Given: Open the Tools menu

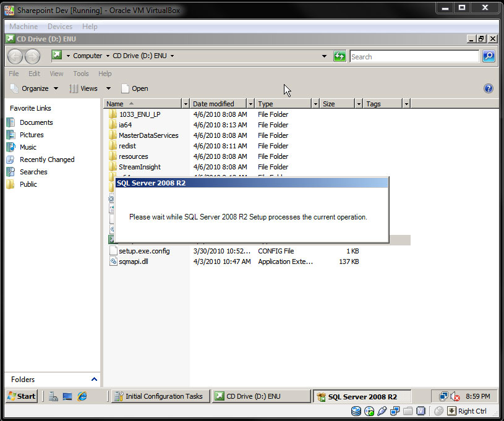Looking at the screenshot, I should (80, 74).
